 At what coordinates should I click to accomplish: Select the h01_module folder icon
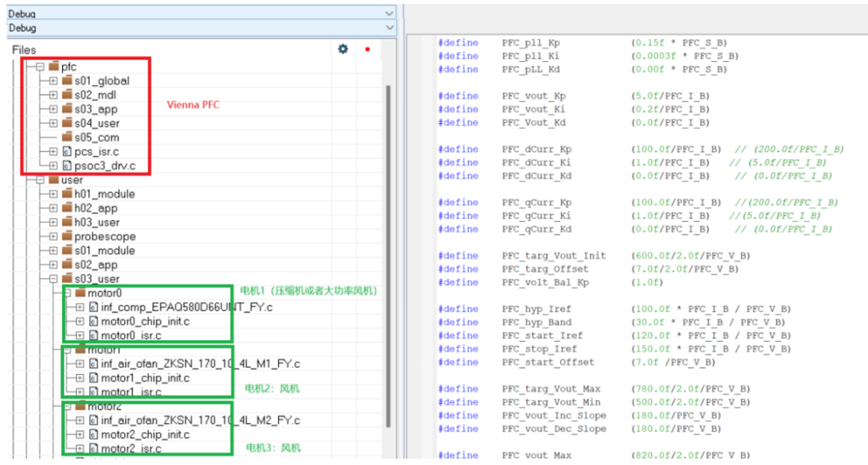pos(67,193)
